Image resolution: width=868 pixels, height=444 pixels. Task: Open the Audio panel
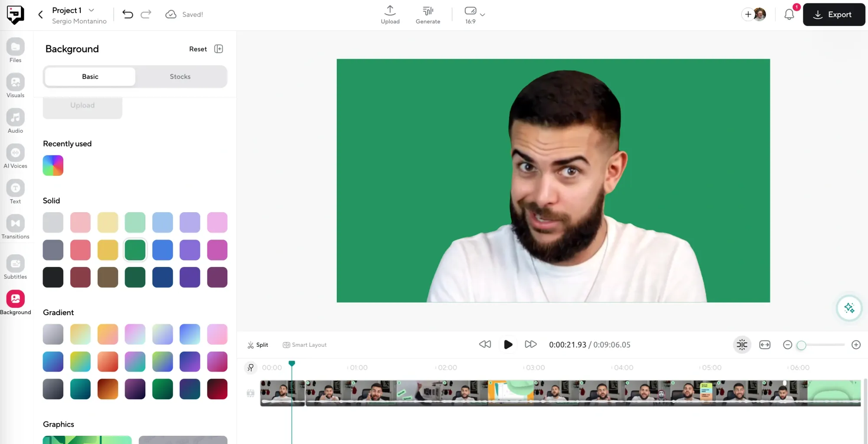tap(15, 121)
